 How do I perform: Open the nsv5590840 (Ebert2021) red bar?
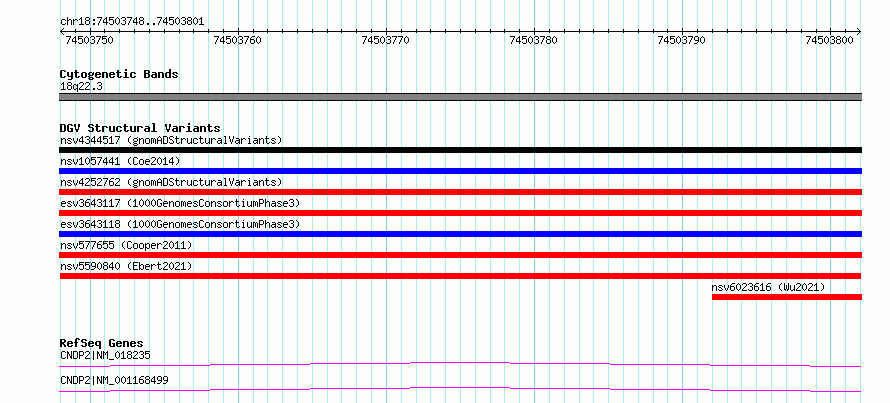pos(460,276)
